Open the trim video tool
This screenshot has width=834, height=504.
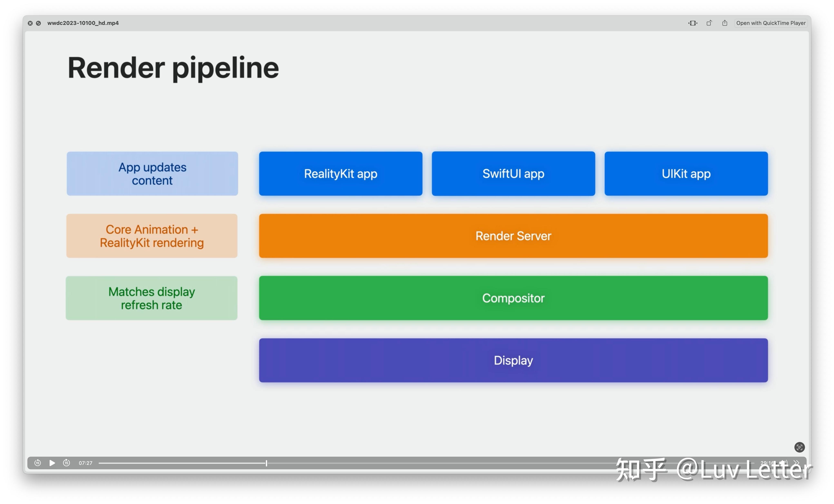pyautogui.click(x=693, y=23)
